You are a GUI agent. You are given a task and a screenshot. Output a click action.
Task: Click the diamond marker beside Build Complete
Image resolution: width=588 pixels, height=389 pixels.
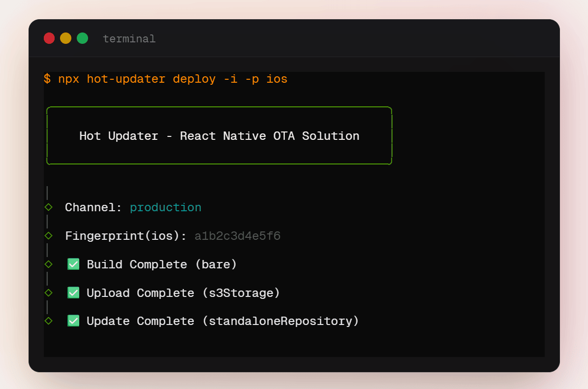point(48,264)
